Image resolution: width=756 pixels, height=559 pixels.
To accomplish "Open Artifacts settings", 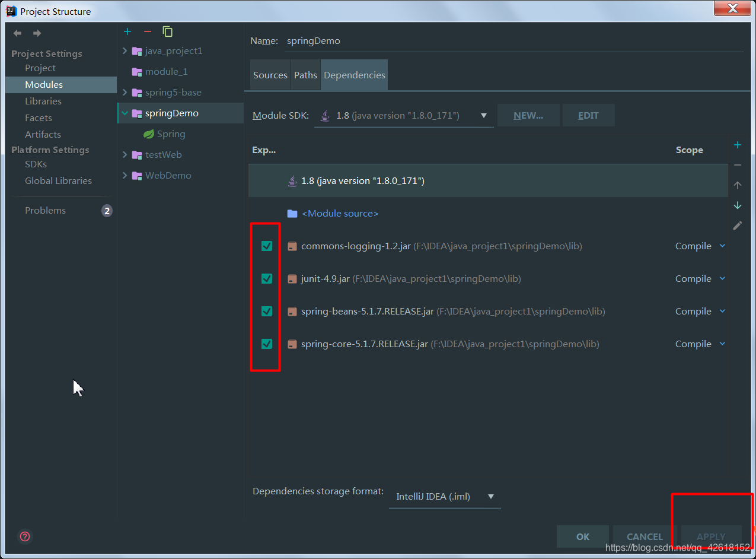I will tap(43, 135).
